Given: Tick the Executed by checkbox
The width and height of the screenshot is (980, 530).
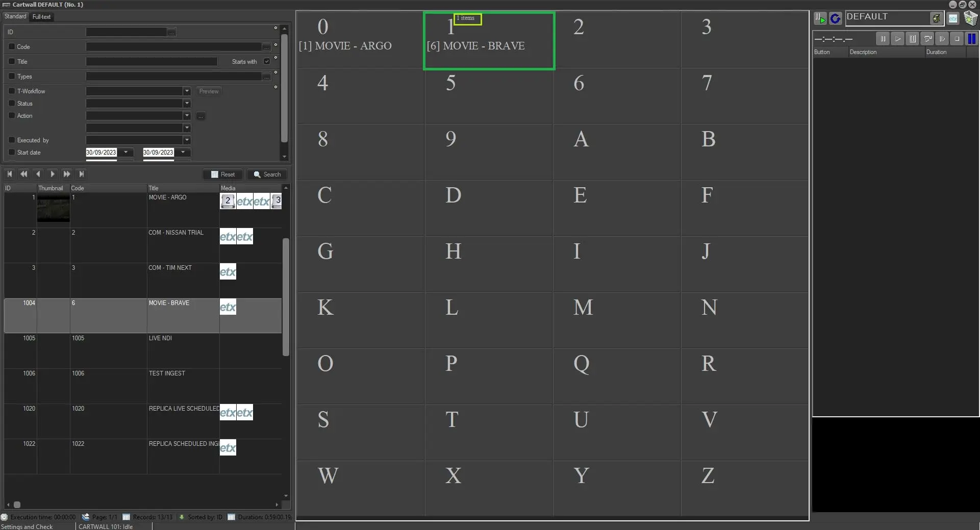Looking at the screenshot, I should [x=12, y=140].
